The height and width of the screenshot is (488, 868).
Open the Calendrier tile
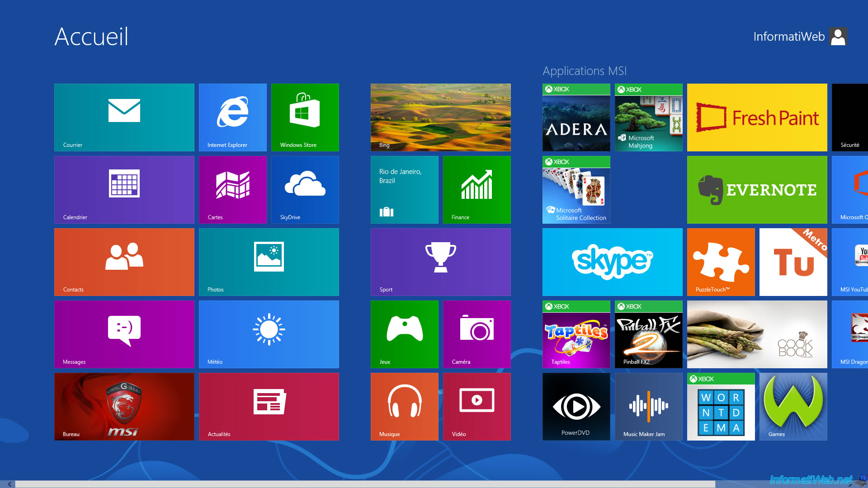point(124,190)
